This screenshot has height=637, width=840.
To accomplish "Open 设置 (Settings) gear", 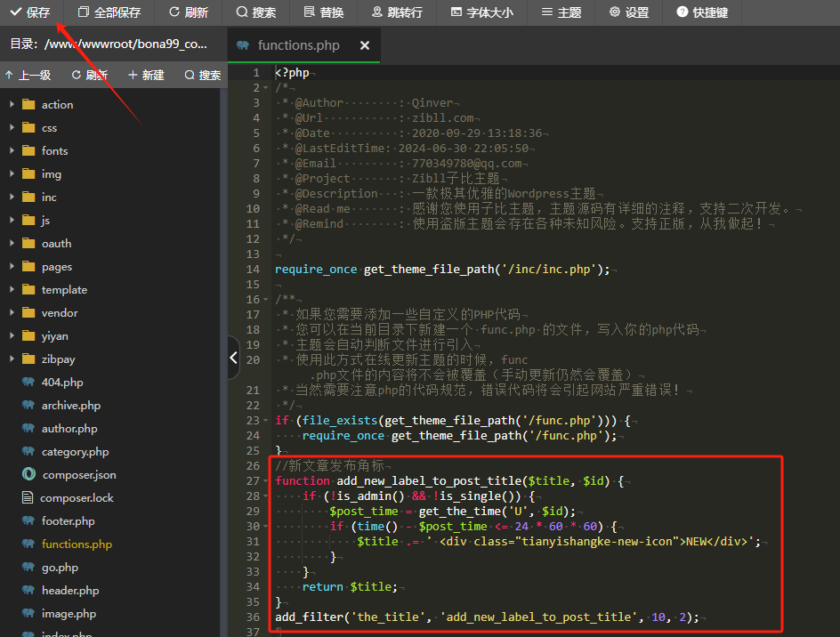I will pyautogui.click(x=629, y=12).
